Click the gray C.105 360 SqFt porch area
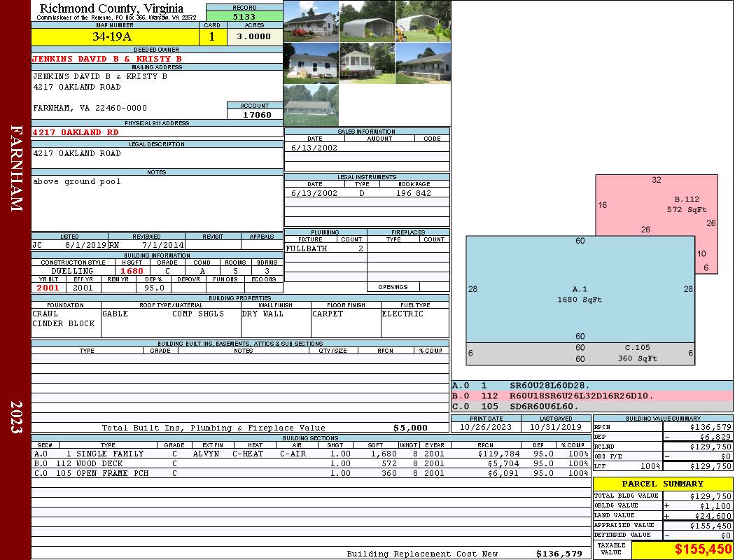 tap(580, 353)
